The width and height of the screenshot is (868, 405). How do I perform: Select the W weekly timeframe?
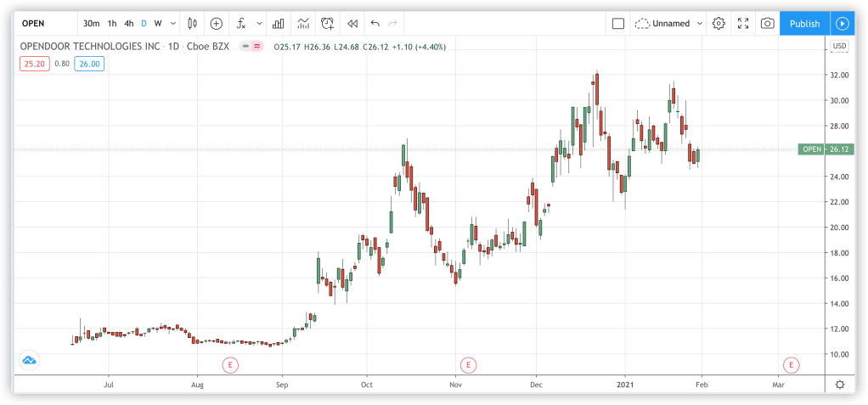pos(158,24)
